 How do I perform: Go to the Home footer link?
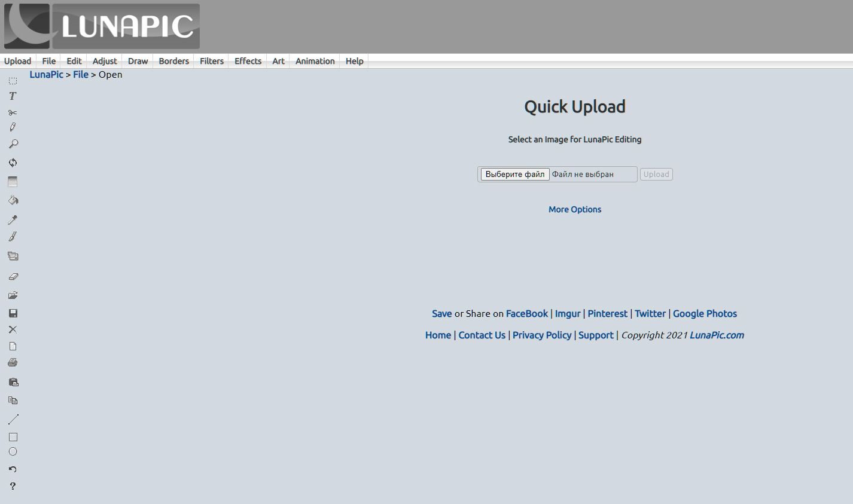(438, 335)
